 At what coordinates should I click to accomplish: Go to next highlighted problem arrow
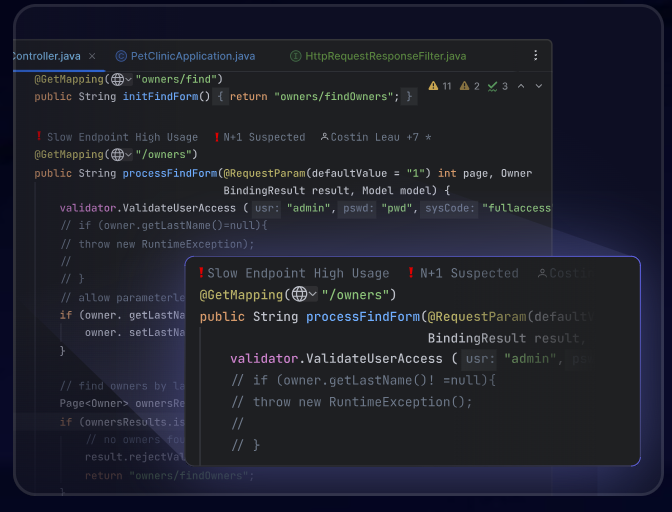(539, 86)
